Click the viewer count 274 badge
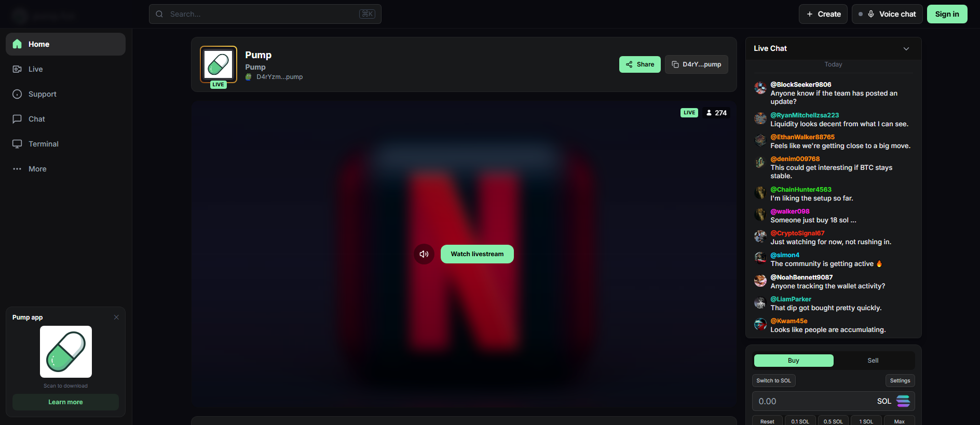The height and width of the screenshot is (425, 980). coord(716,113)
